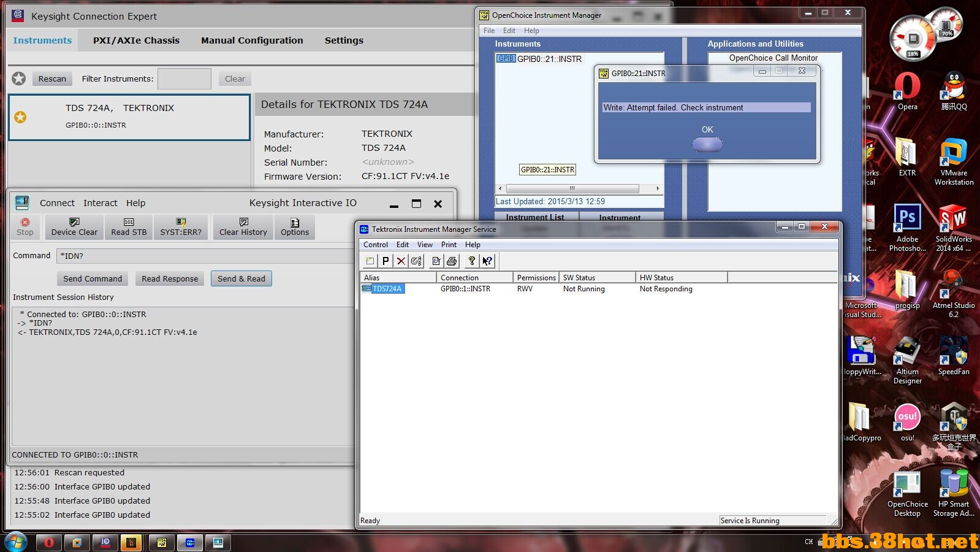The image size is (980, 552).
Task: Click the favorites star icon next to Rescan
Action: coord(19,79)
